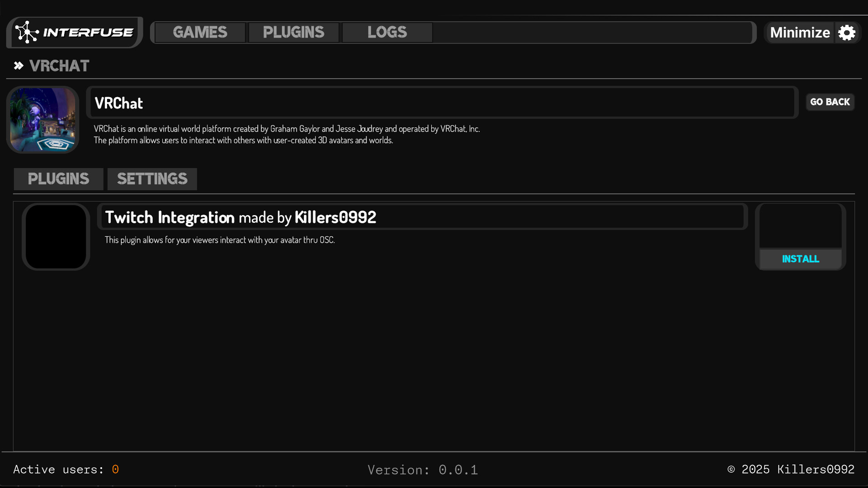Click the Version 0.0.1 label
Viewport: 868px width, 488px height.
(423, 469)
